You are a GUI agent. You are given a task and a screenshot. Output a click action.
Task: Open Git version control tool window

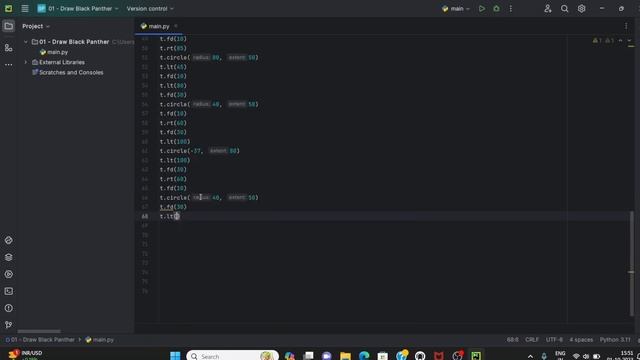[9, 325]
